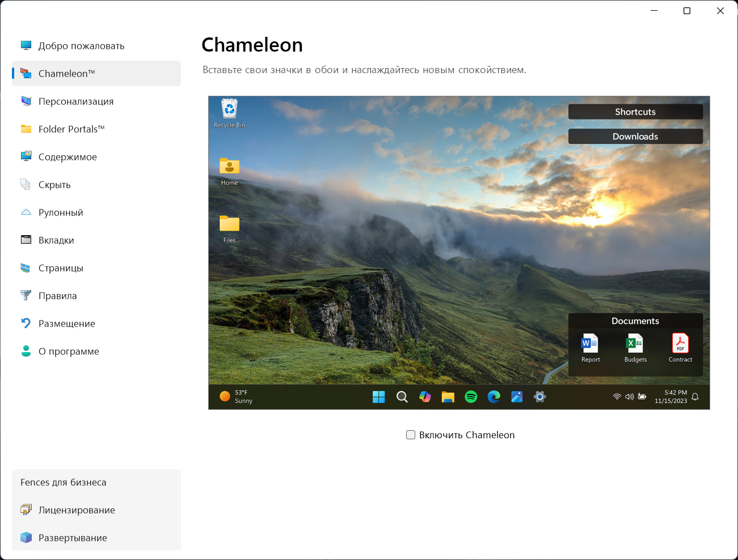Maximize the Fences settings window
Screen dimensions: 738x560
pyautogui.click(x=687, y=11)
